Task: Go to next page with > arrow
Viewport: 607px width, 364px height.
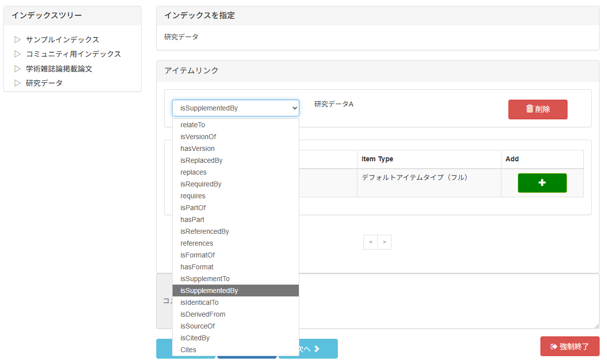Action: click(x=384, y=242)
